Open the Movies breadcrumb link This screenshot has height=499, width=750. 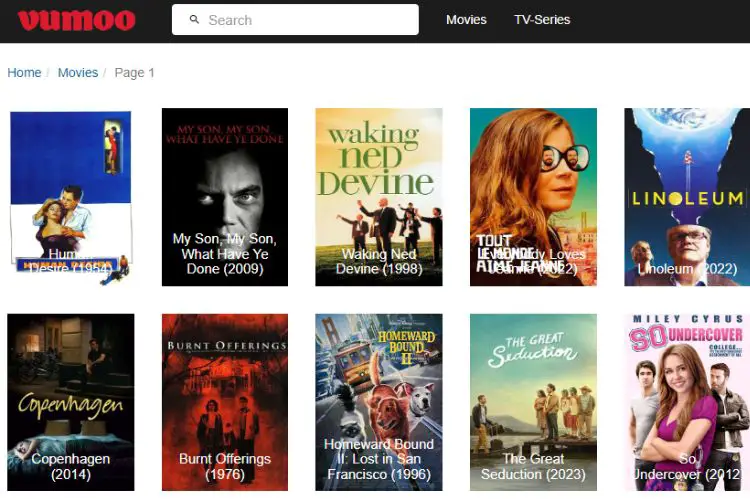tap(78, 73)
